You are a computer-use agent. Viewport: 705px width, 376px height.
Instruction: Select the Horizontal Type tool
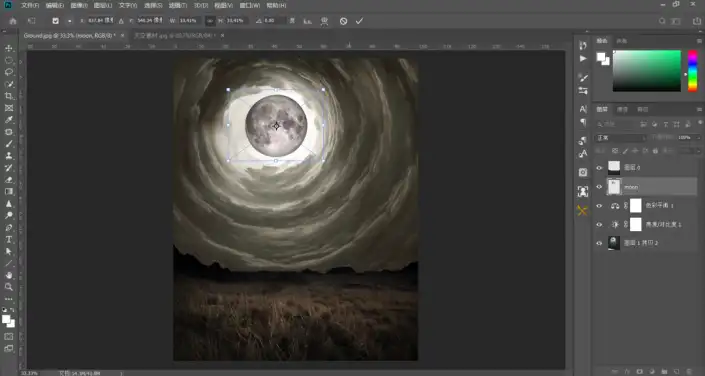click(9, 239)
